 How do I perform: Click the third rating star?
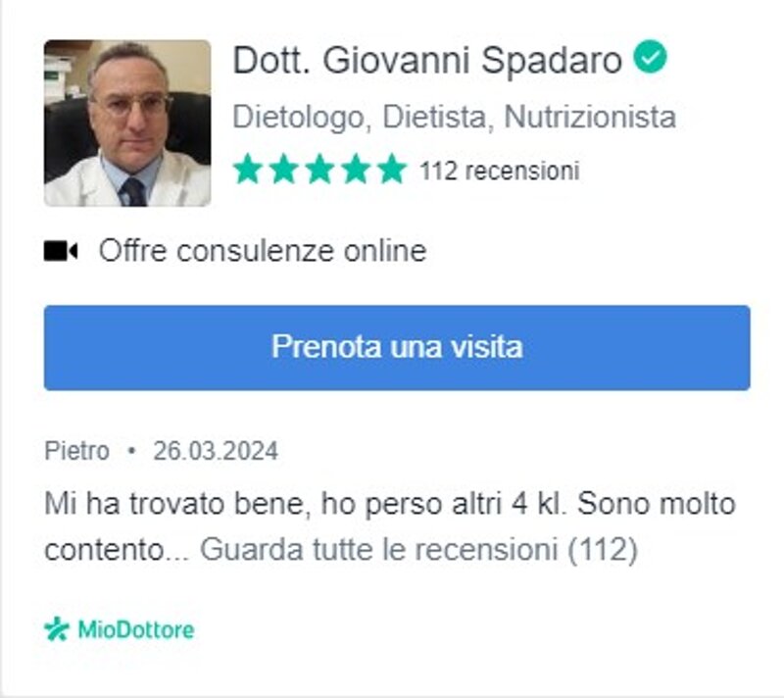[320, 169]
